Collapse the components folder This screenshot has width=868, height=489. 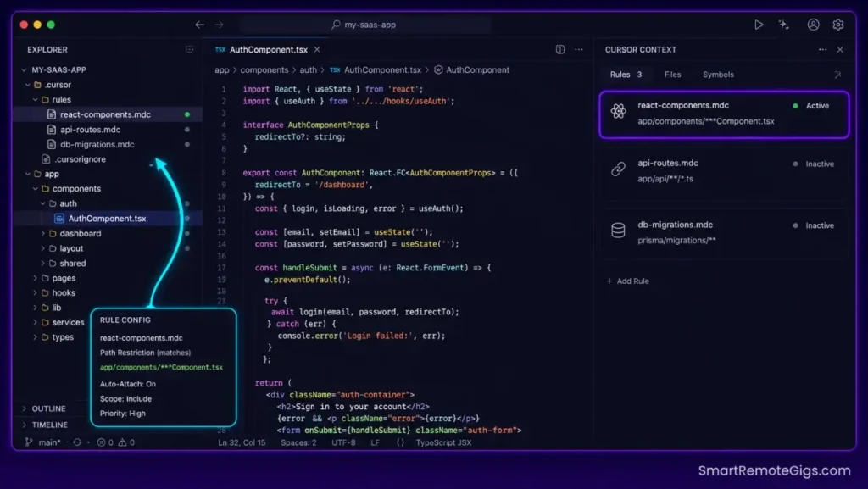[35, 189]
